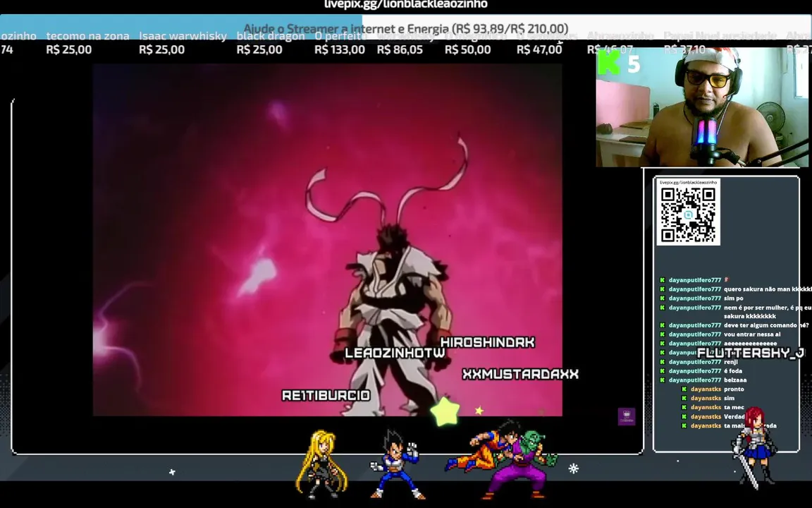Click the viewer count '5' next to Kick logo
The height and width of the screenshot is (508, 812).
tap(634, 64)
